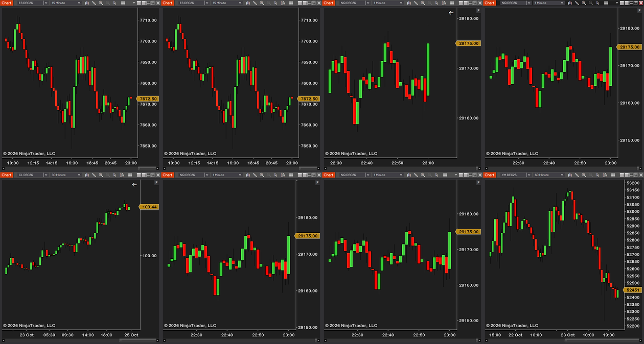Click back arrow icon in CL DEC26 chart
The width and height of the screenshot is (644, 344).
point(134,185)
